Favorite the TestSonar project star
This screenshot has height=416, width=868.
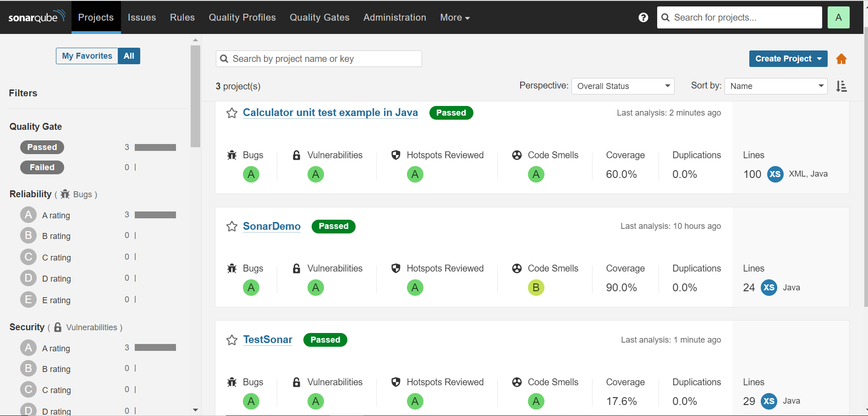[232, 340]
